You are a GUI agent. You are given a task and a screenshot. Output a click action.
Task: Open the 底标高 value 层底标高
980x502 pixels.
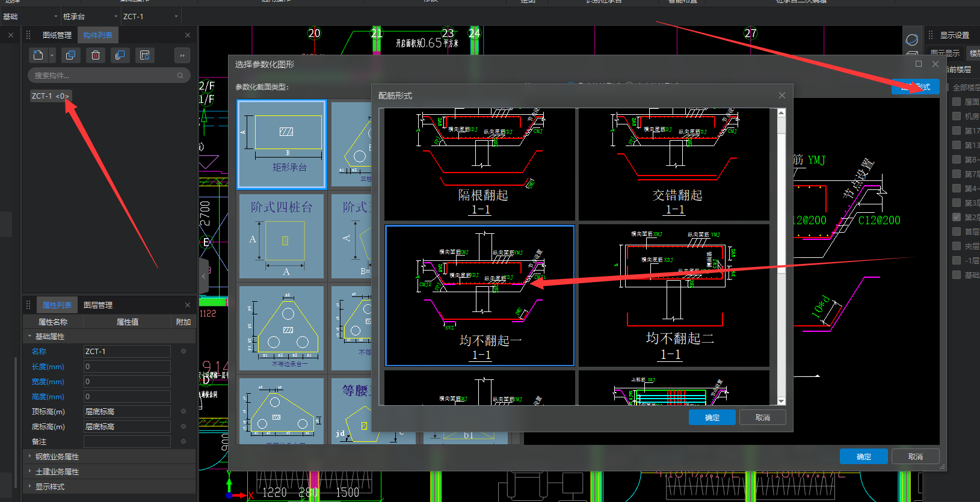tap(127, 426)
